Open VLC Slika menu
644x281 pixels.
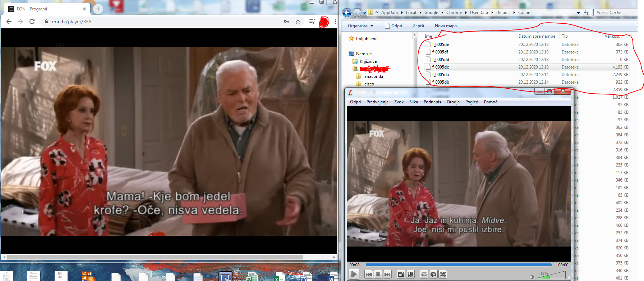tap(414, 102)
